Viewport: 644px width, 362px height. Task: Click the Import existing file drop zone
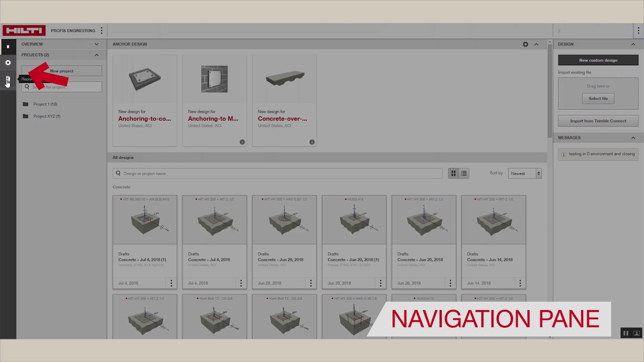(x=598, y=93)
